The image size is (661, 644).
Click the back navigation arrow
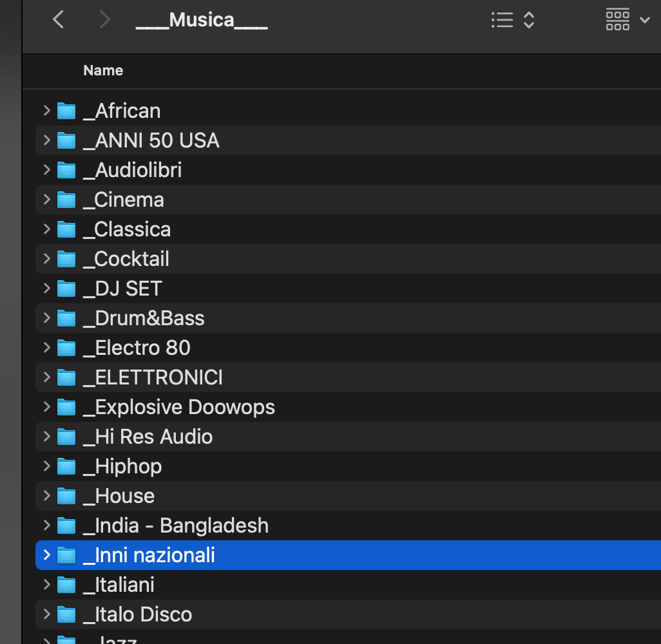[59, 21]
